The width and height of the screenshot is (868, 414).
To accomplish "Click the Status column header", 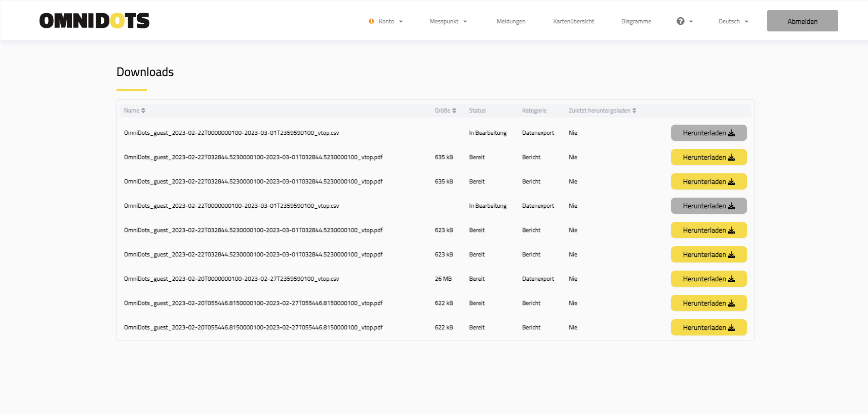I will (477, 110).
